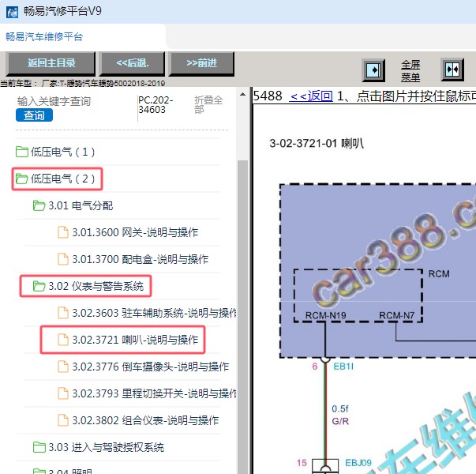Switch to the 畅易汽车维修平台 tab
This screenshot has height=474, width=476.
pos(44,37)
